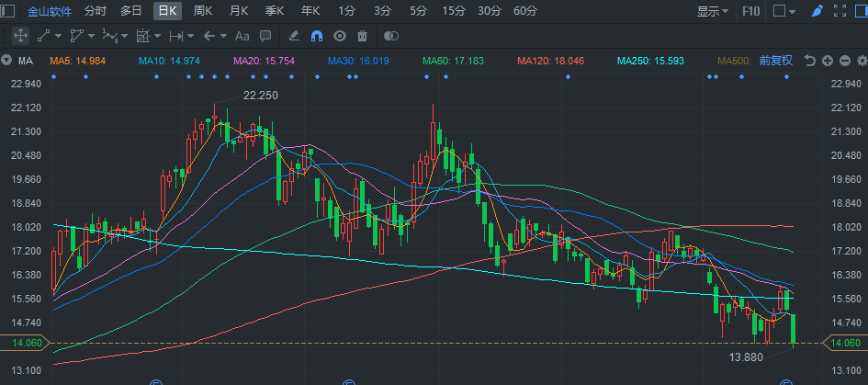Select the move/pan crosshair drawing tool
This screenshot has height=385, width=868.
pos(20,36)
